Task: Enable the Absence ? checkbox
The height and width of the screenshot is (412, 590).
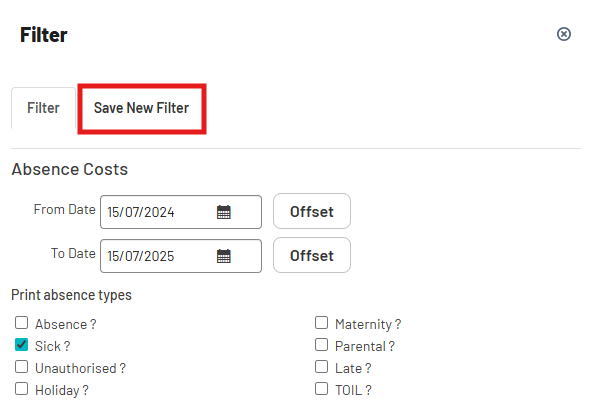Action: [x=21, y=323]
